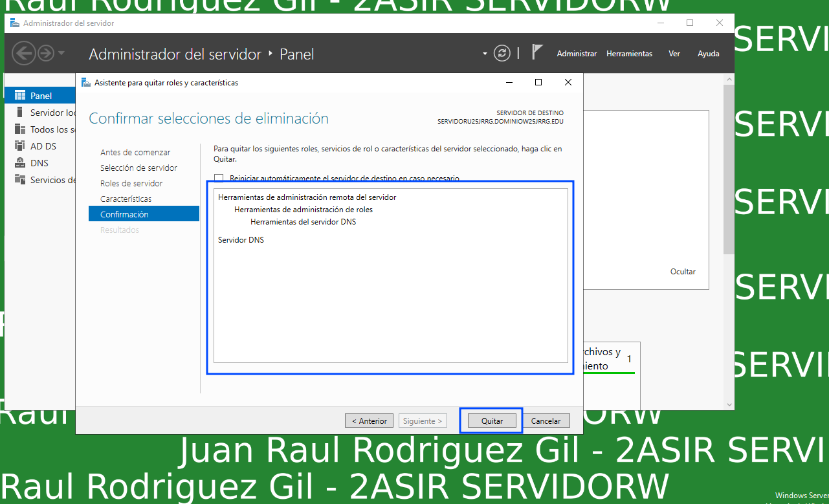Maximize the remove roles wizard window
The image size is (829, 504).
click(x=538, y=82)
